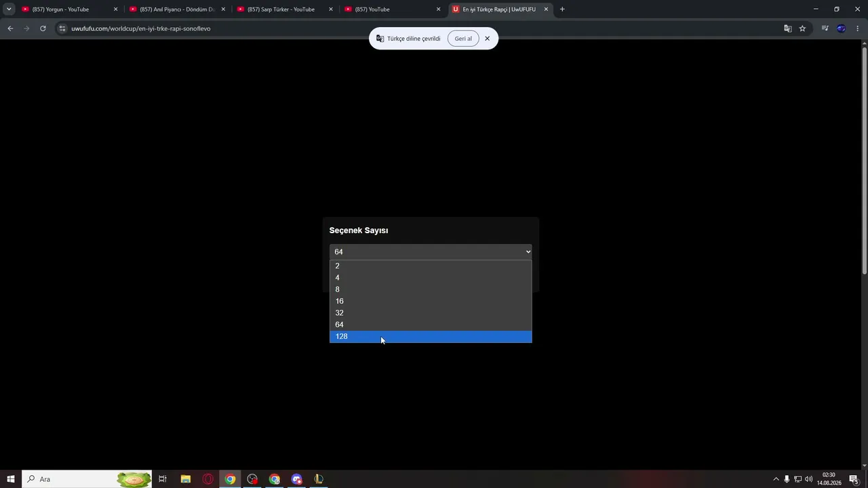The width and height of the screenshot is (868, 488).
Task: Go back to the previous page
Action: pyautogui.click(x=10, y=28)
